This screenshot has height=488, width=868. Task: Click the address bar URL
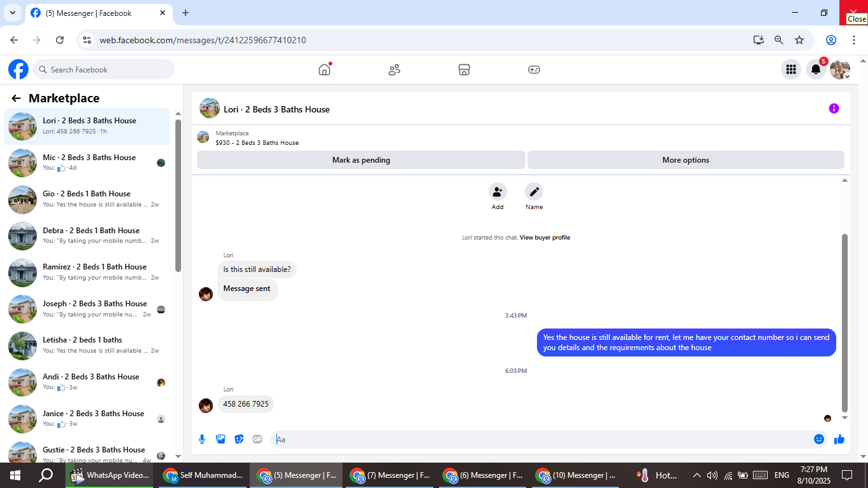tap(203, 40)
